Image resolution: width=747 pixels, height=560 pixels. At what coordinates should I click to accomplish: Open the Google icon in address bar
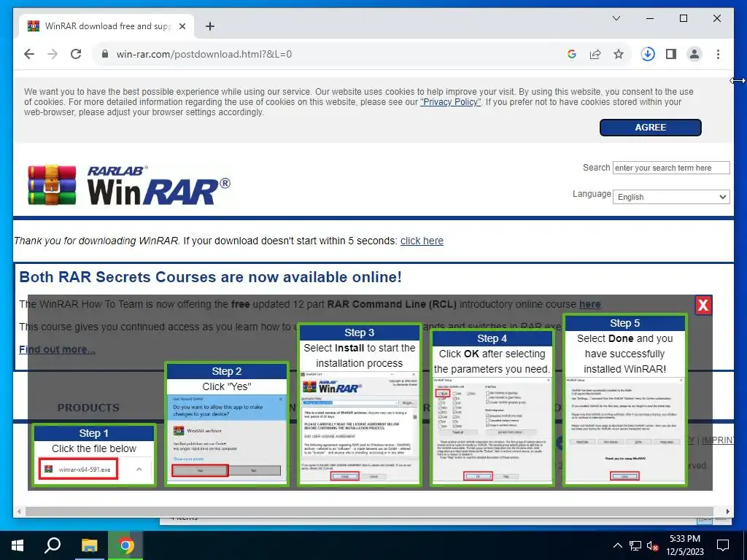pyautogui.click(x=572, y=54)
